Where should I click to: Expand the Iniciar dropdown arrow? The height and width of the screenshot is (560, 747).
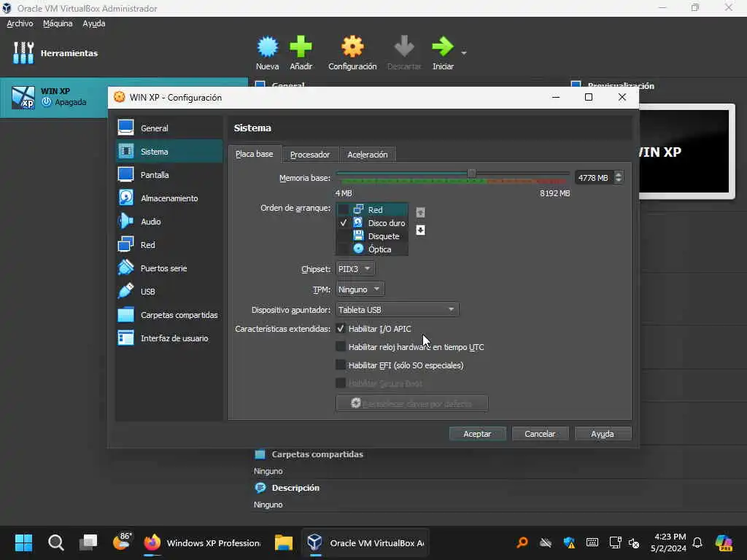(464, 52)
